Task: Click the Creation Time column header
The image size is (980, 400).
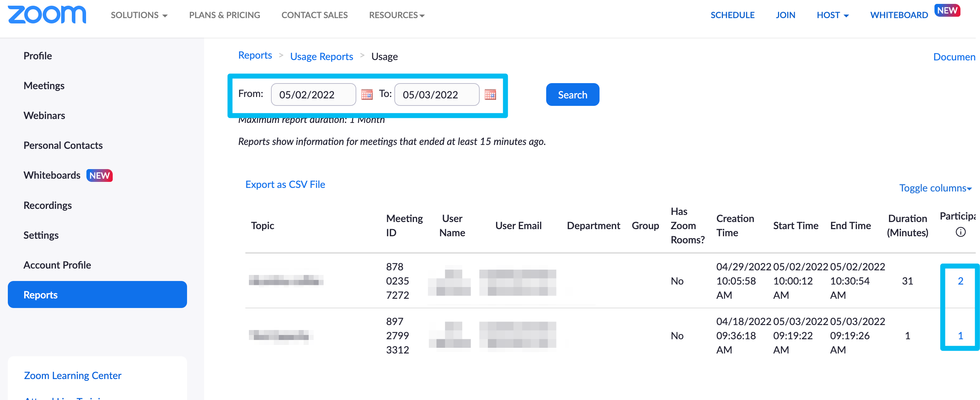Action: (x=735, y=226)
